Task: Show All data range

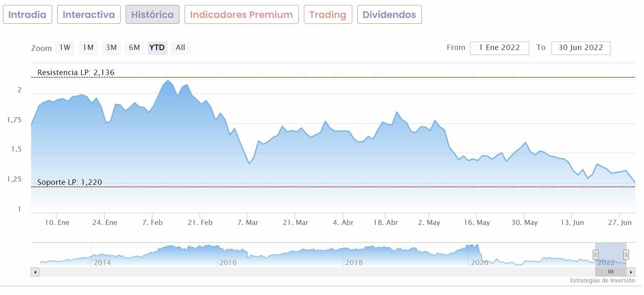Action: click(x=180, y=48)
